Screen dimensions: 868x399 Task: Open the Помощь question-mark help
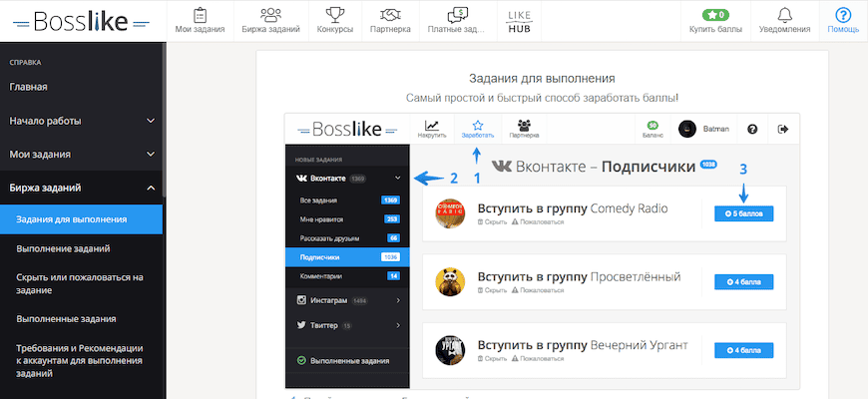coord(843,21)
